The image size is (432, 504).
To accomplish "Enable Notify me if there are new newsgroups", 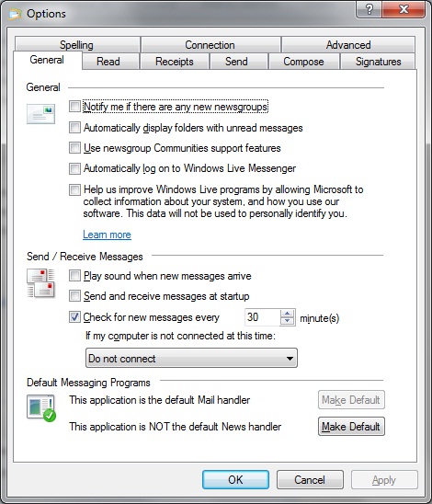I will 74,107.
